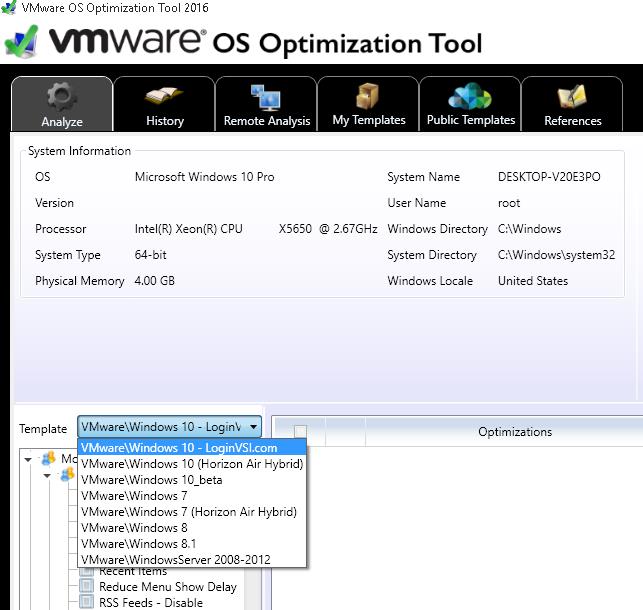The image size is (643, 610).
Task: Click the gear icon on the Analyze tab
Action: [x=62, y=96]
